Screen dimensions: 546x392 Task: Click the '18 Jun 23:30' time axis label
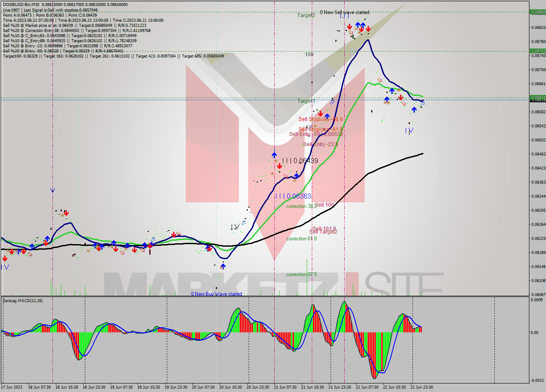(x=94, y=387)
